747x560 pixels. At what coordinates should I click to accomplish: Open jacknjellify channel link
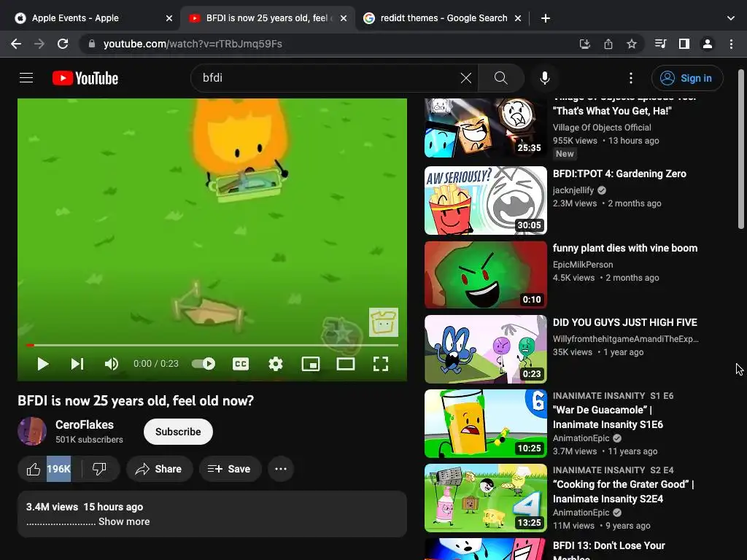[573, 190]
